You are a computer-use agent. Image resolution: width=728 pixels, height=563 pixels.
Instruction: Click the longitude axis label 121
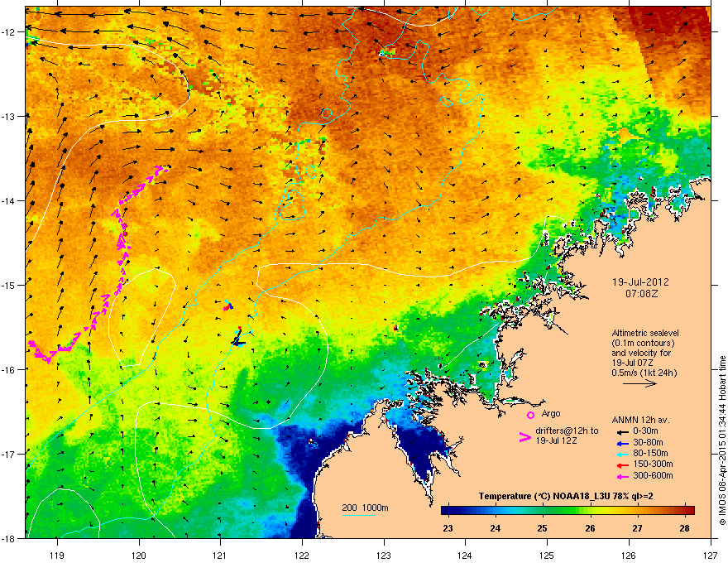220,555
